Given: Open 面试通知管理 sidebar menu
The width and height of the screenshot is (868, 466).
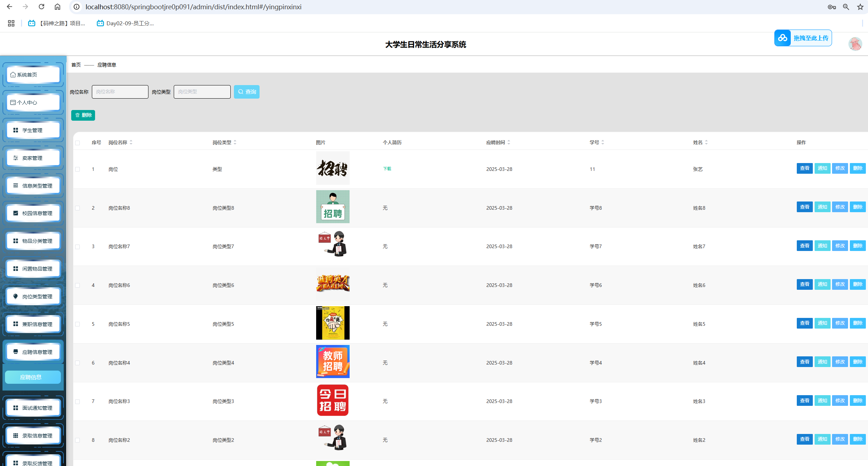Looking at the screenshot, I should (33, 408).
